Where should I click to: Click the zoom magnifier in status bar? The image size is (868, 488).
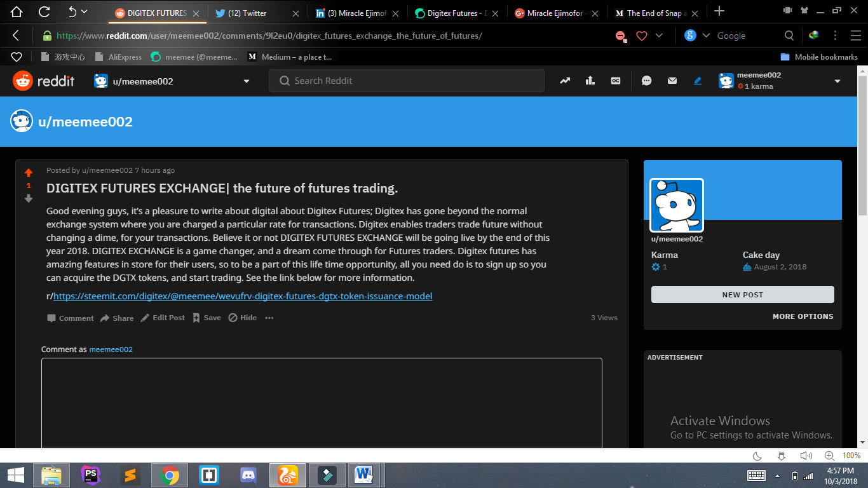[829, 456]
